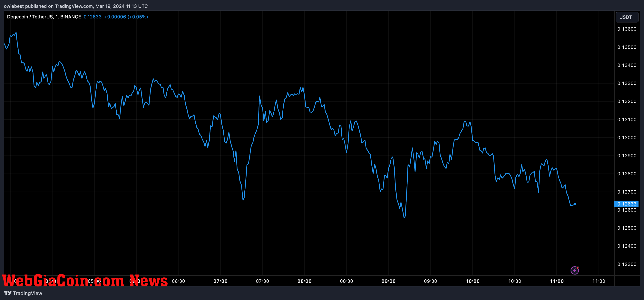Click the last price dot on the line
Viewport: 644px width, 300px height.
coord(575,204)
